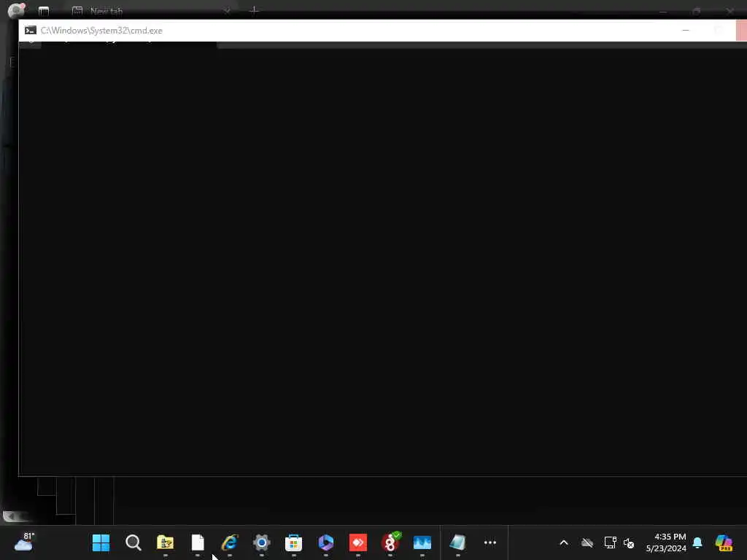
Task: Click the browser tab actions icon
Action: click(x=44, y=10)
